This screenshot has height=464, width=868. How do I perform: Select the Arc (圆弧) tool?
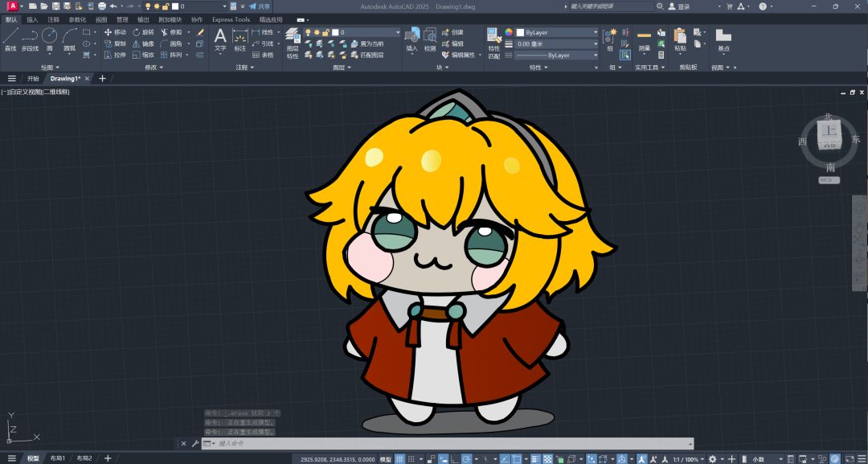coord(69,39)
